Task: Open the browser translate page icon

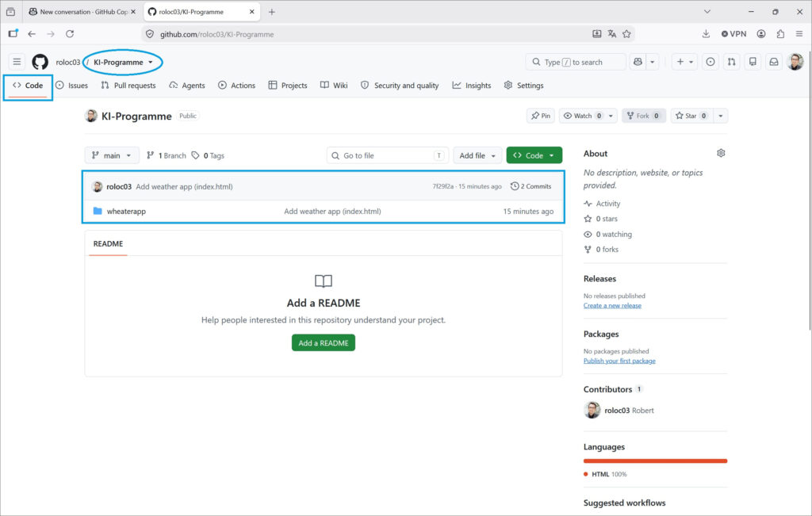Action: 611,33
